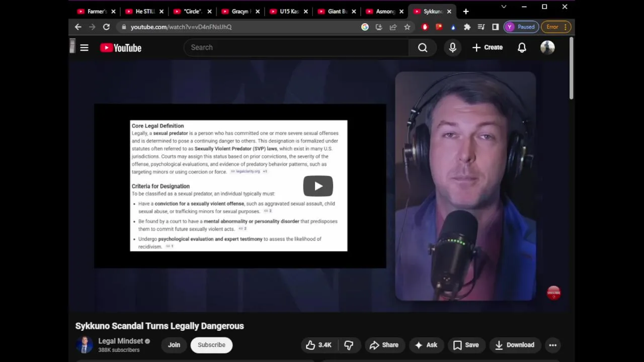Dislike the video
Screen dimensions: 644x362
tap(349, 345)
